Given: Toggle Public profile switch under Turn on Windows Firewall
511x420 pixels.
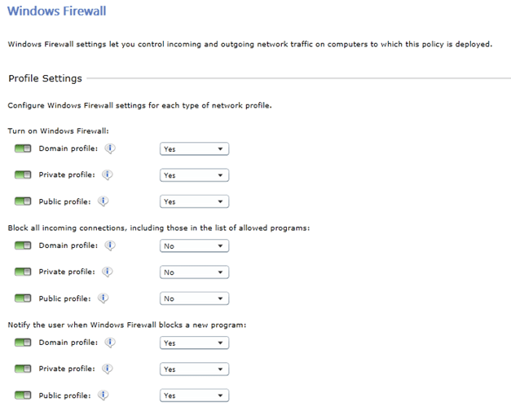Looking at the screenshot, I should point(23,201).
